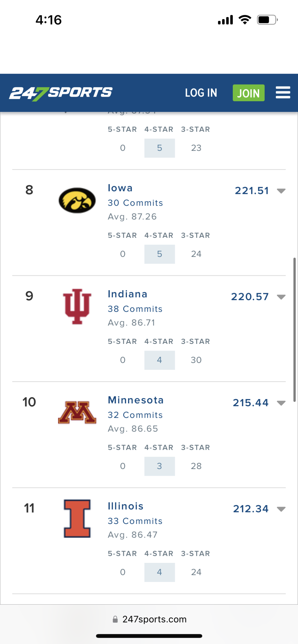The image size is (298, 644).
Task: Expand the Illinois 212.34 score arrow
Action: point(281,509)
